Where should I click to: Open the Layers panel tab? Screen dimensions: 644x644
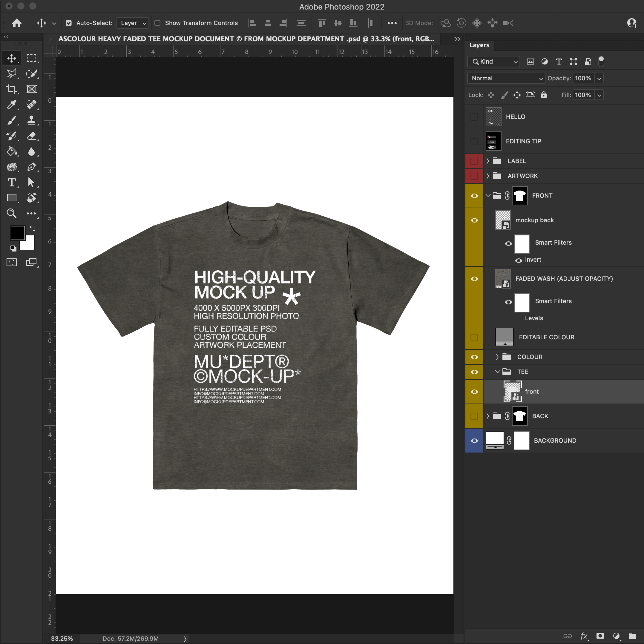479,45
